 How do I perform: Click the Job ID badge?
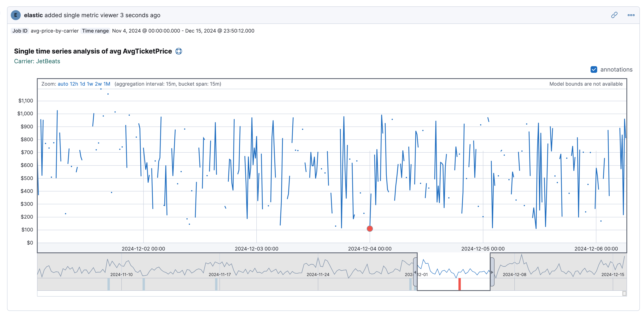pyautogui.click(x=20, y=31)
